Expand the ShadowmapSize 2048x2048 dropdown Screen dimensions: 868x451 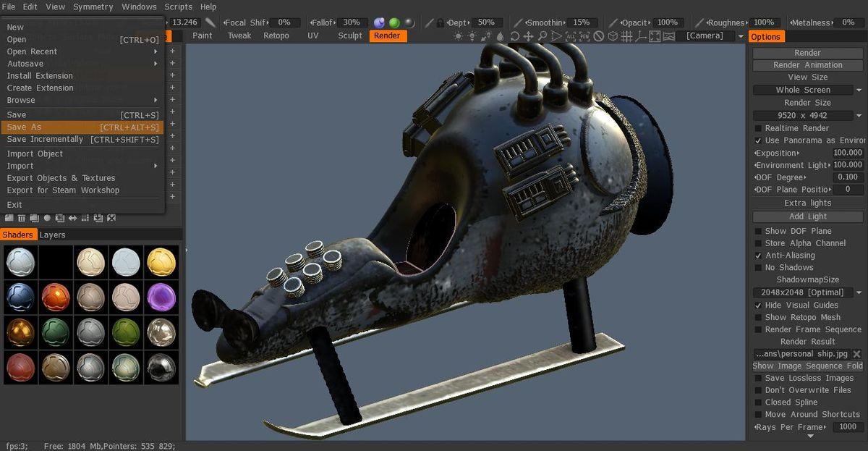point(807,292)
